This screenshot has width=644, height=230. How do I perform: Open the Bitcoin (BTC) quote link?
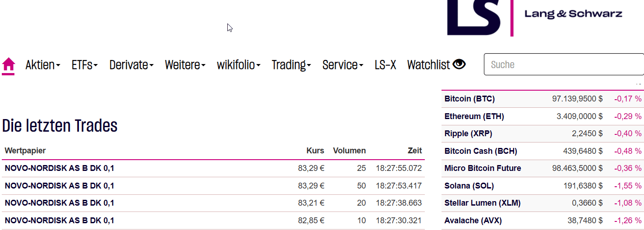point(469,99)
